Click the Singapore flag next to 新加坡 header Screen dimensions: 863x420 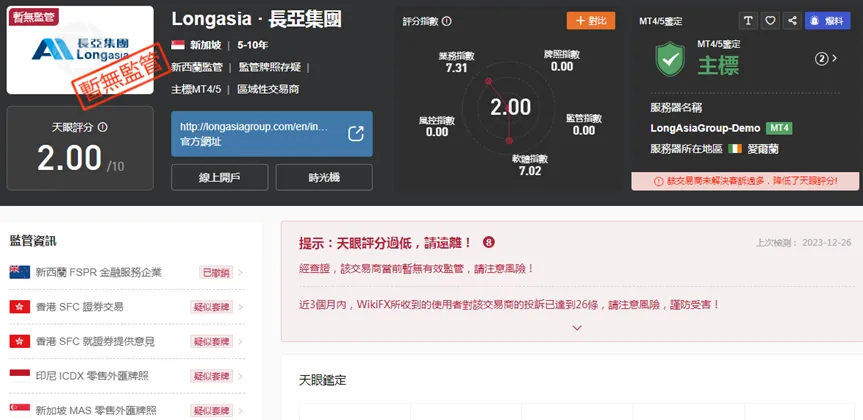click(x=178, y=45)
